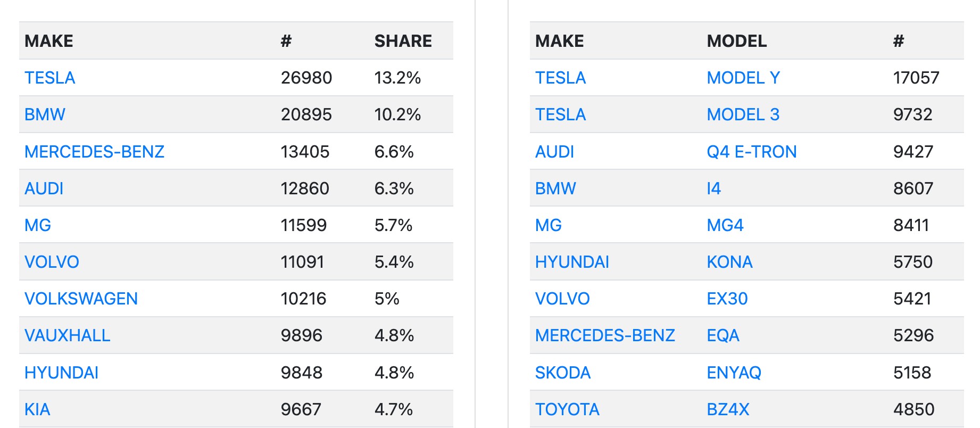The image size is (980, 428).
Task: Click the VOLVO link in the makes table
Action: 52,262
